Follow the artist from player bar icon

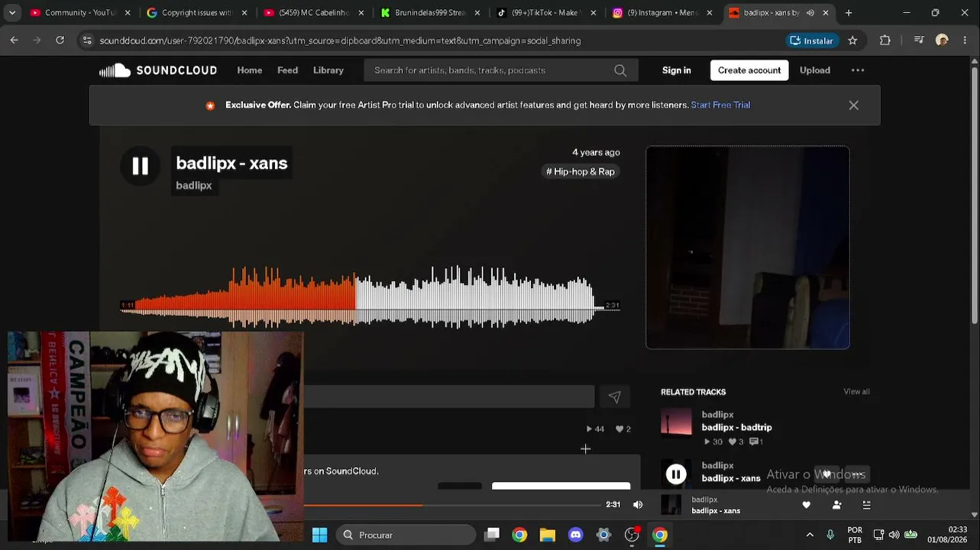[836, 505]
